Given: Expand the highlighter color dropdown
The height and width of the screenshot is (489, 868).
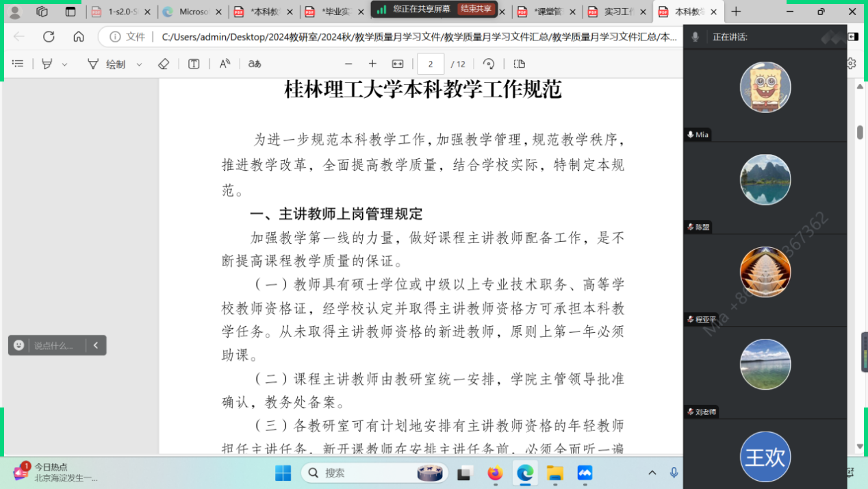Looking at the screenshot, I should [65, 64].
